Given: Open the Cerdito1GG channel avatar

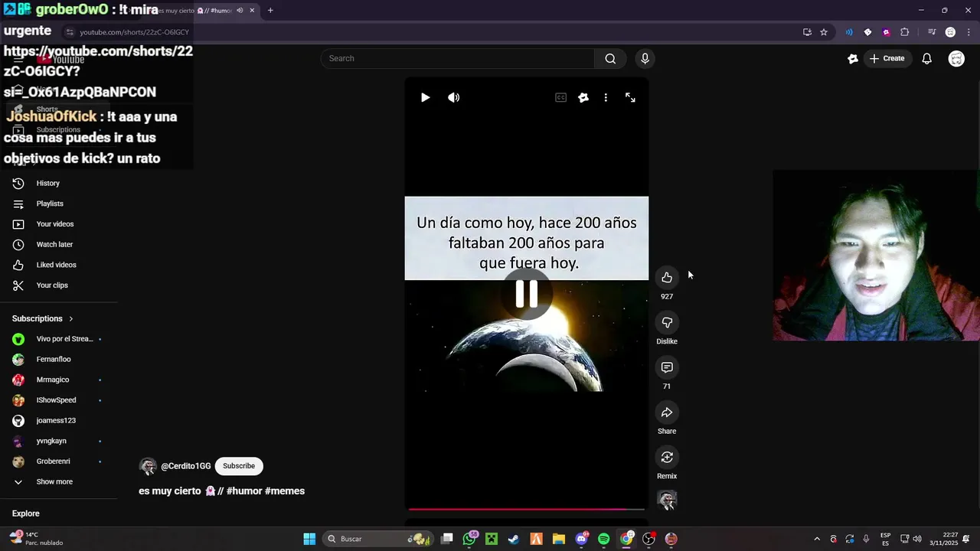Looking at the screenshot, I should pyautogui.click(x=148, y=466).
